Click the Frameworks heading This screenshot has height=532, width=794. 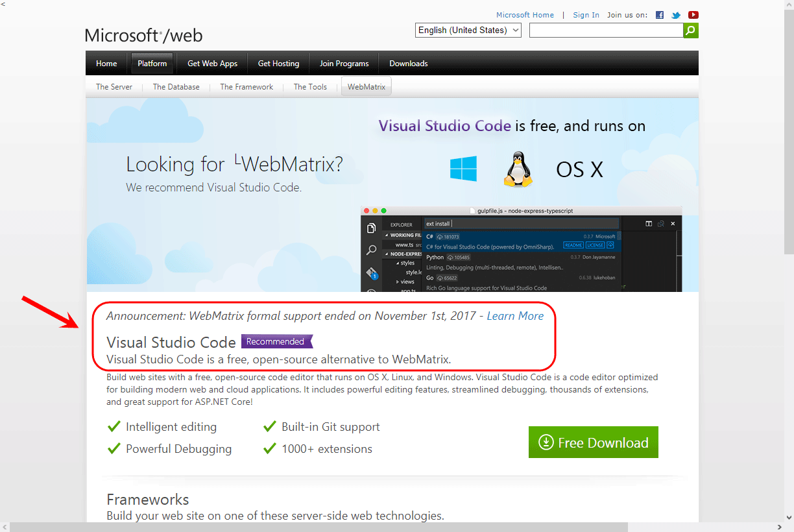(148, 500)
